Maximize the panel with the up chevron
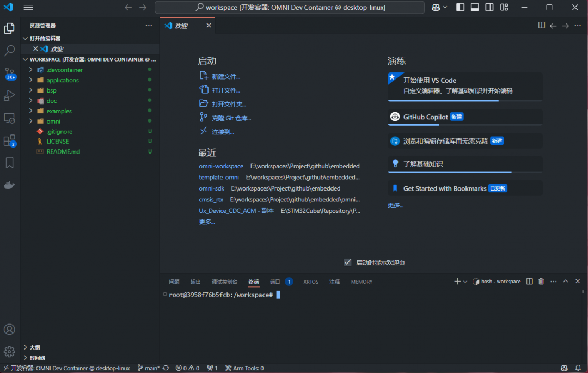The image size is (588, 373). tap(566, 282)
